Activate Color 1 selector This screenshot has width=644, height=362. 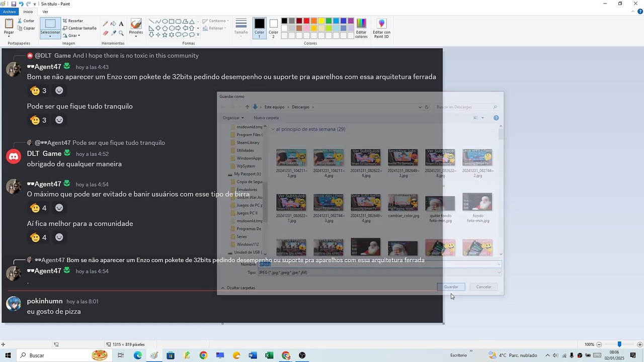(x=259, y=28)
